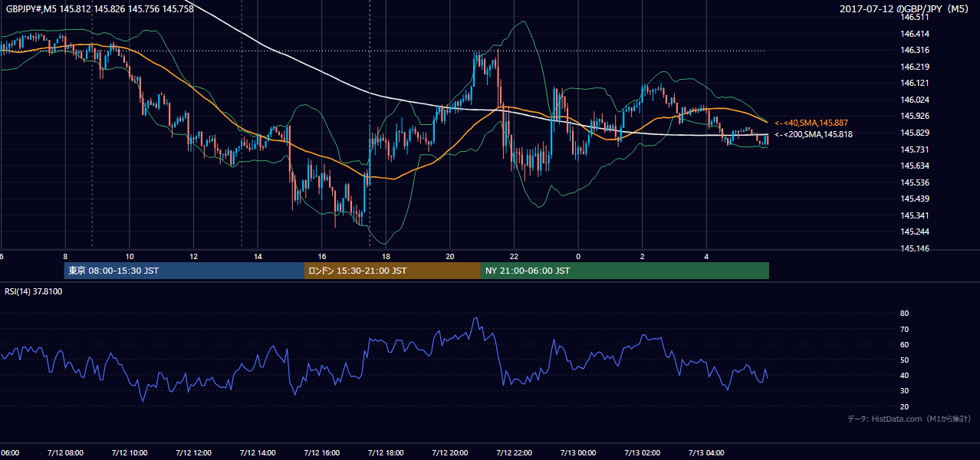Click the RSI 50 level label
The width and height of the screenshot is (980, 460).
[x=904, y=360]
